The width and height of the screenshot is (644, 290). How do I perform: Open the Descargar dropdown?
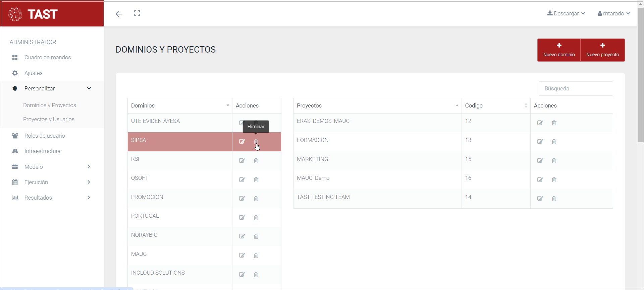click(x=566, y=13)
